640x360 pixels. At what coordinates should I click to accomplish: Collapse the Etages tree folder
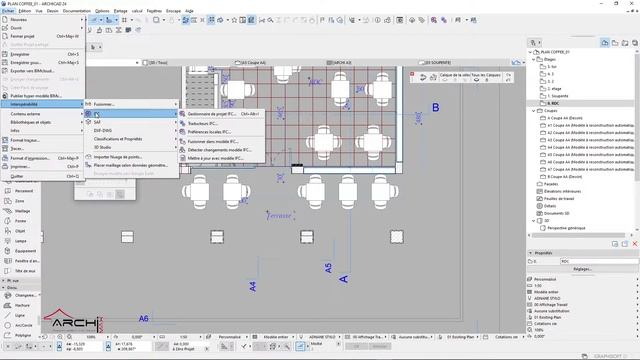[534, 60]
